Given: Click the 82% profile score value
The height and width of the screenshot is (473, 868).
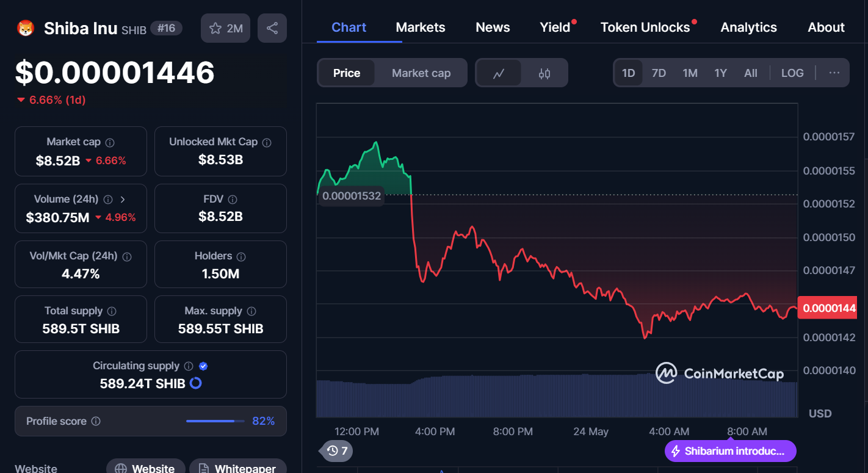Looking at the screenshot, I should tap(263, 421).
